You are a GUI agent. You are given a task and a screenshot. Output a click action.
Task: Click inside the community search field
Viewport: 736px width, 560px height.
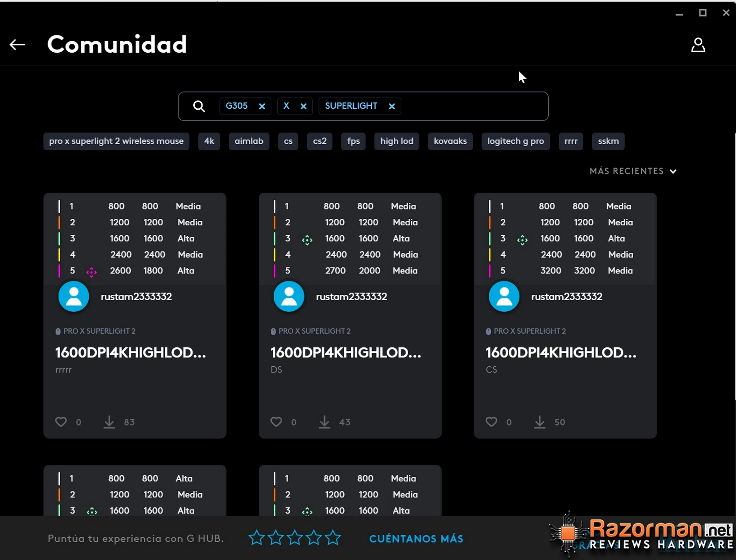tap(474, 106)
